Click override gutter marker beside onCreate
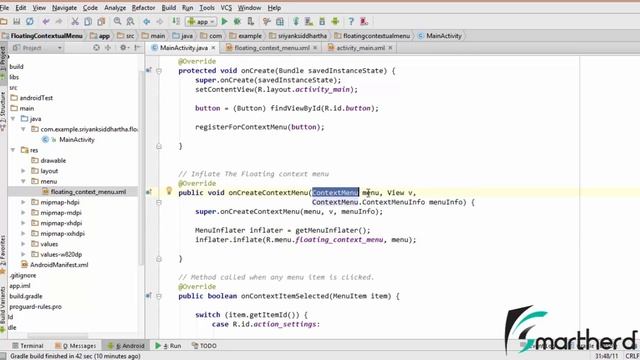This screenshot has width=640, height=360. click(149, 70)
